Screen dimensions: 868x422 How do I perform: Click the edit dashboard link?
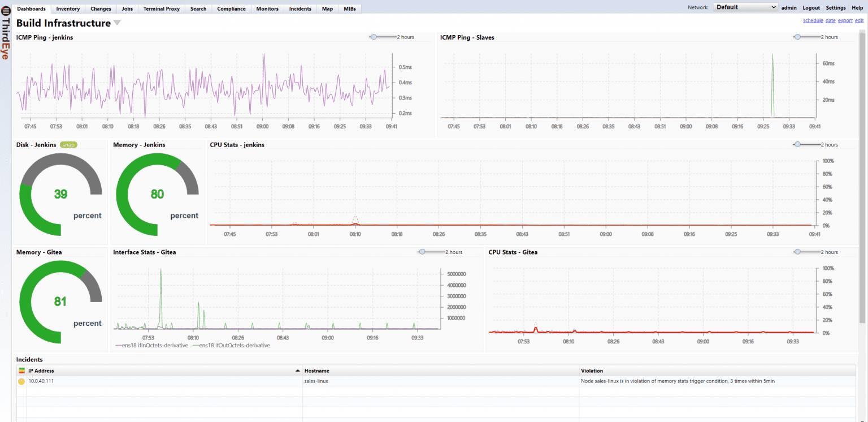click(859, 20)
